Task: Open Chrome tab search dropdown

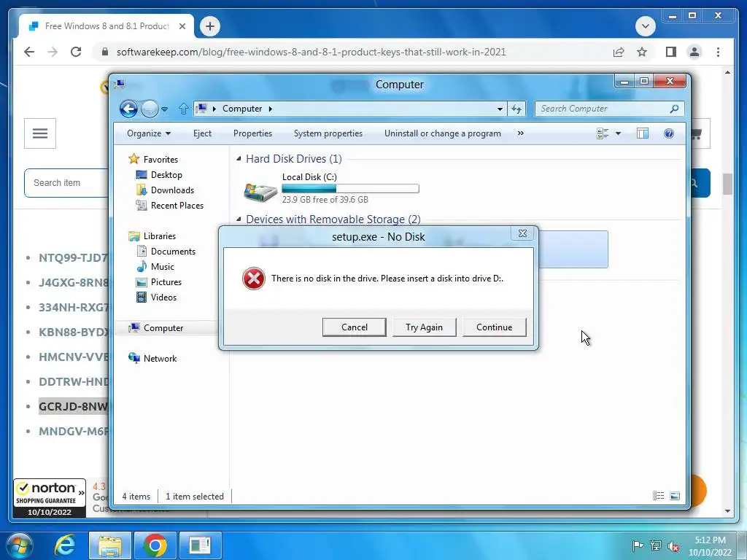Action: click(x=646, y=26)
